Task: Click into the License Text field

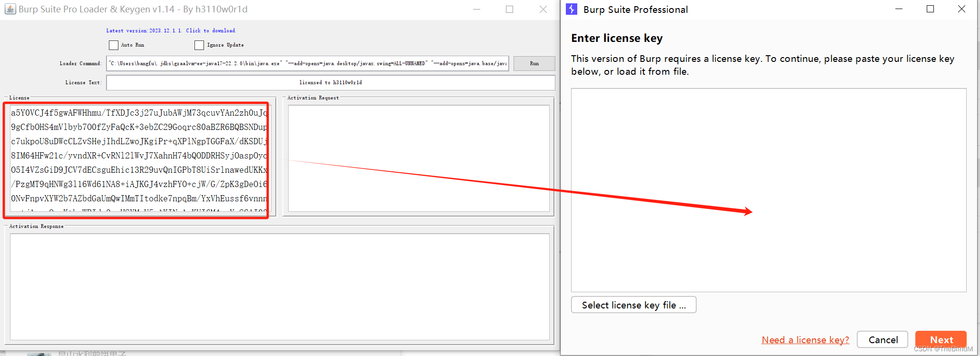Action: [x=330, y=82]
